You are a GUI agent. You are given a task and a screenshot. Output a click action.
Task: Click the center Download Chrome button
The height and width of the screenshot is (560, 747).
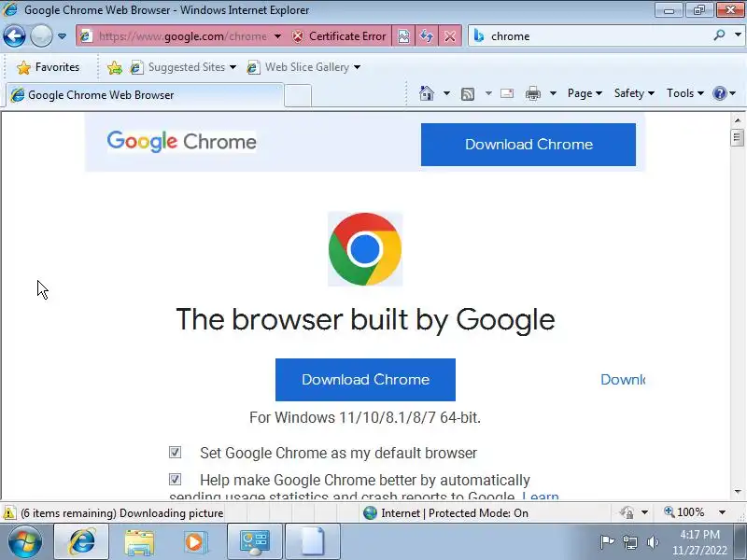click(365, 380)
